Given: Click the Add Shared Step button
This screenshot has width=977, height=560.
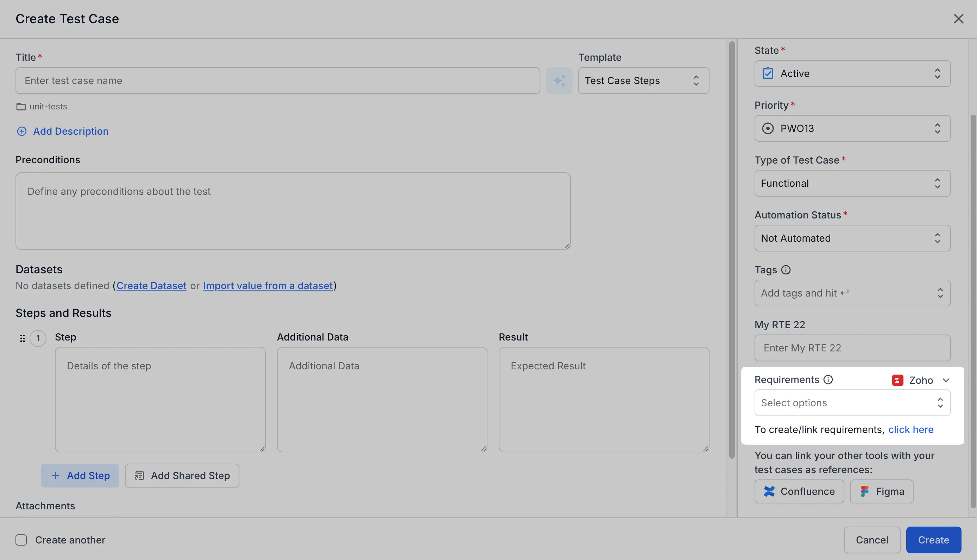Looking at the screenshot, I should click(182, 476).
